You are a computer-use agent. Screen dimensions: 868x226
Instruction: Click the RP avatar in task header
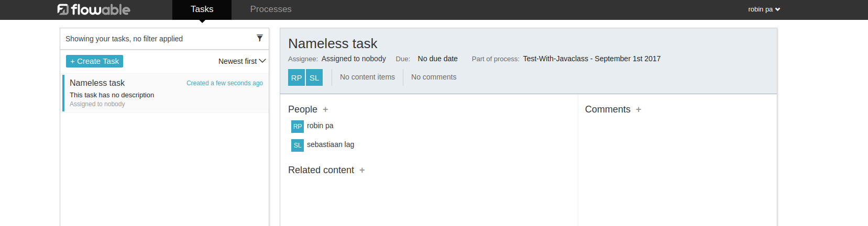tap(296, 77)
